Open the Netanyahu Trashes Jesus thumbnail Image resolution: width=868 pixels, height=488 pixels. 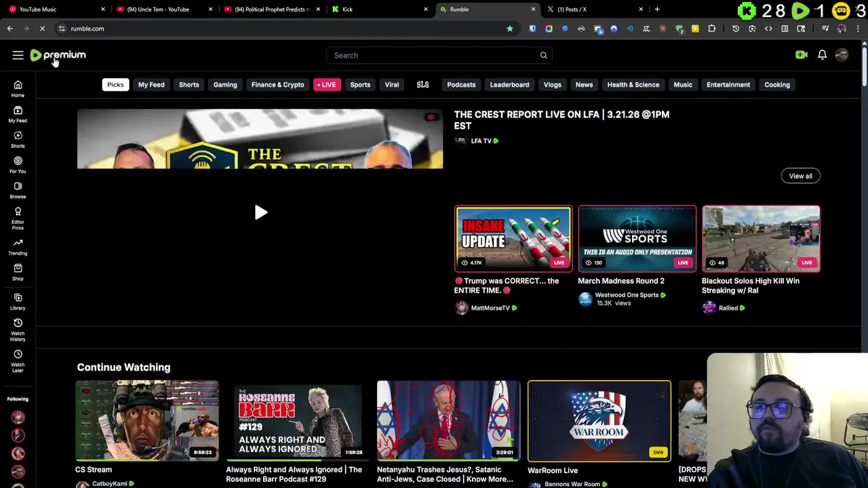[448, 421]
